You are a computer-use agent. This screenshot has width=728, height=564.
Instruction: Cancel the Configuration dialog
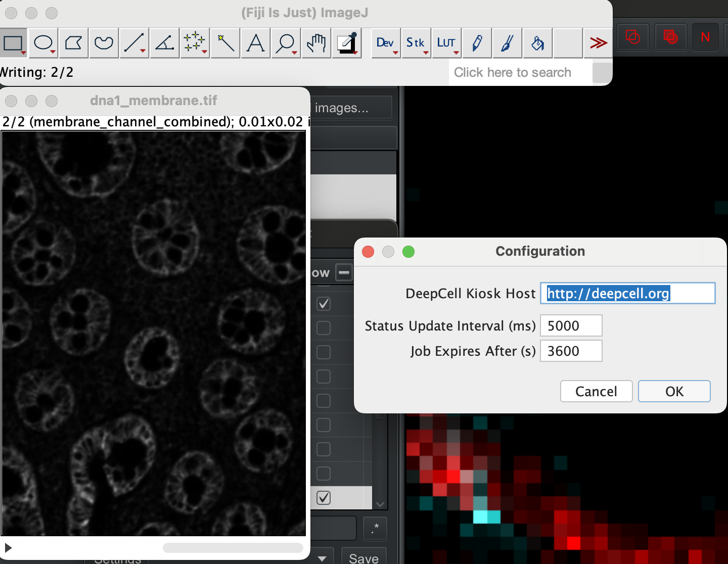tap(596, 392)
